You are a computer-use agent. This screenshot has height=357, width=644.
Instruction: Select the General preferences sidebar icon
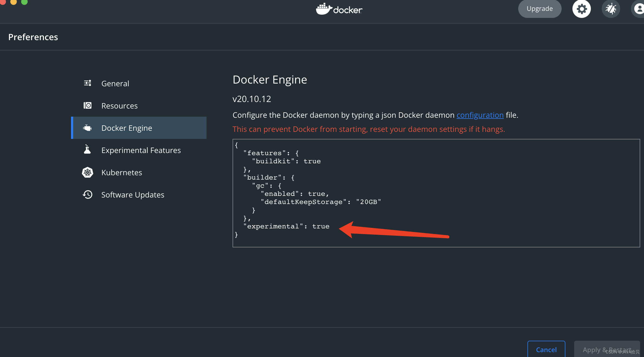[x=88, y=83]
